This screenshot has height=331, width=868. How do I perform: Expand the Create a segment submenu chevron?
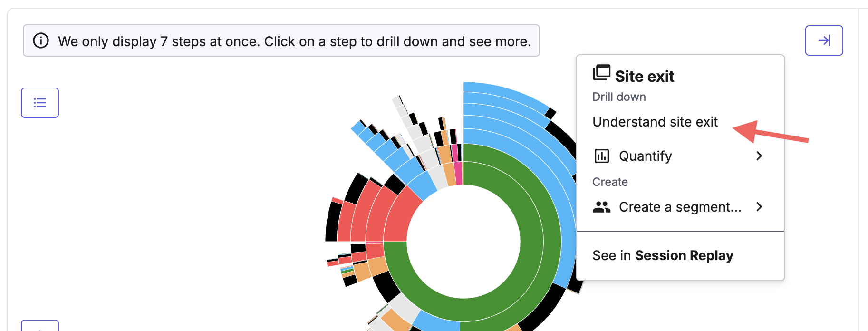point(759,207)
